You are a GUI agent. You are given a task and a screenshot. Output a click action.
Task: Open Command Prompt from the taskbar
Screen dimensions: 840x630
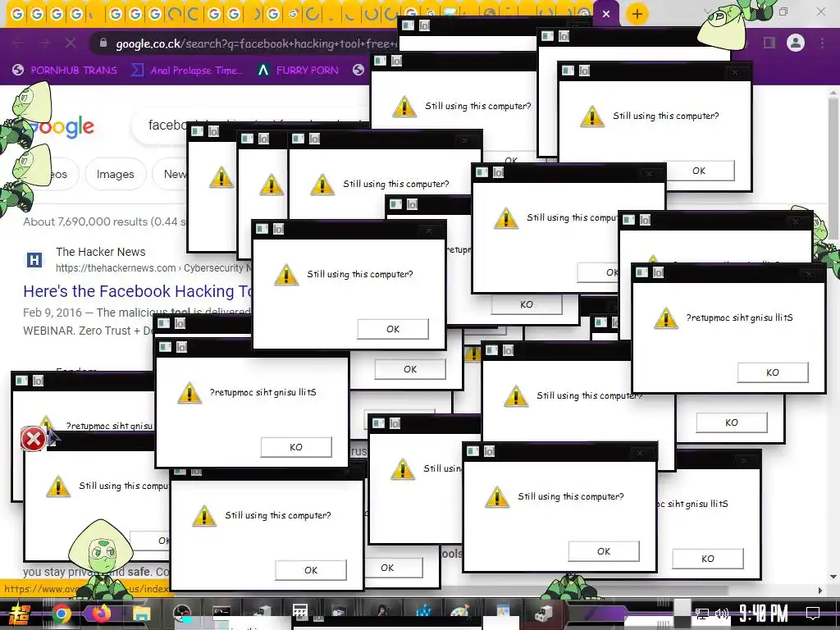221,612
